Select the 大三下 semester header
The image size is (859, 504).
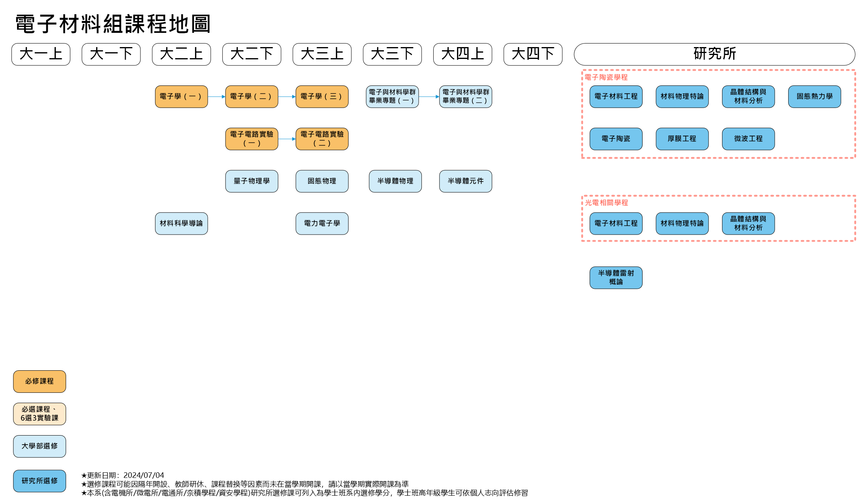[392, 54]
